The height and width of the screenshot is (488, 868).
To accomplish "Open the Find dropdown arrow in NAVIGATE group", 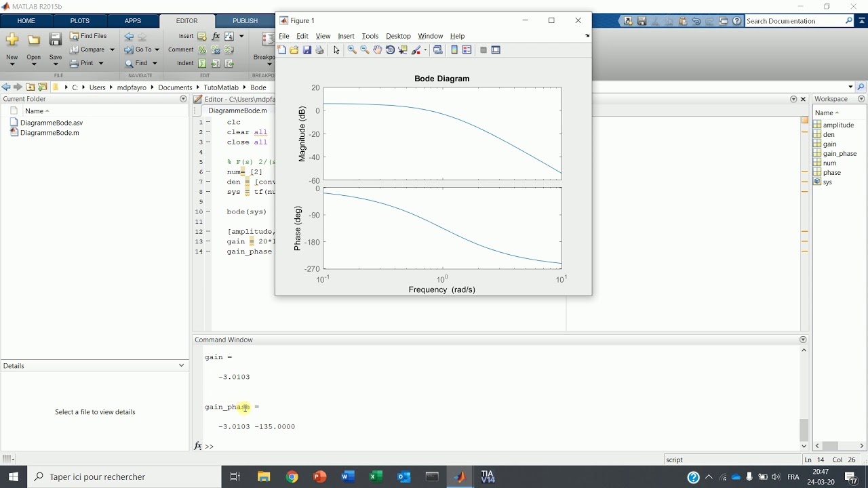I will coord(155,63).
